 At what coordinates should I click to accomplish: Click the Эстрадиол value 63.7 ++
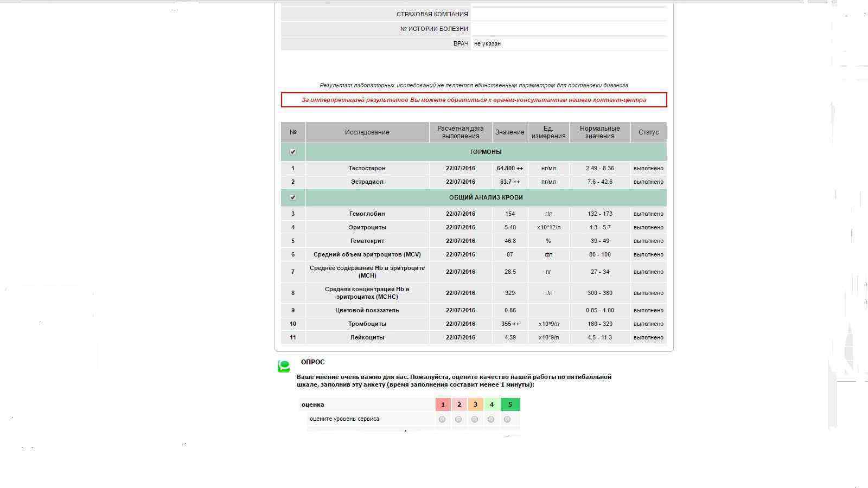tap(510, 182)
